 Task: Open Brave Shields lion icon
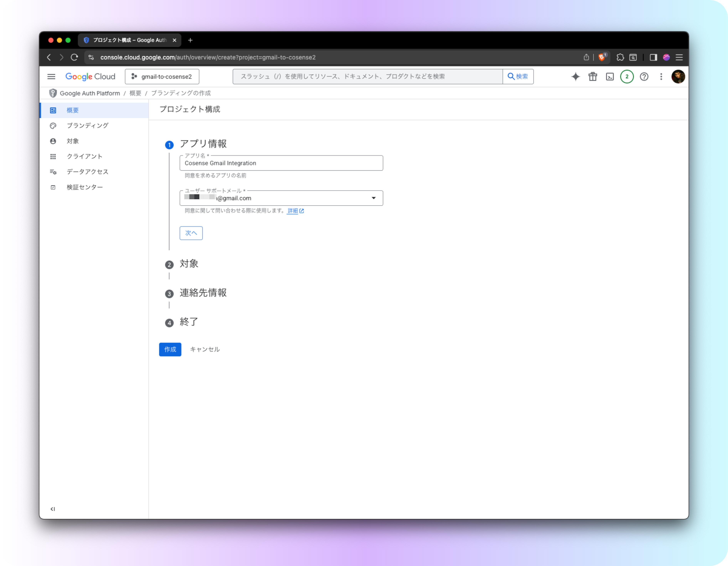coord(602,57)
